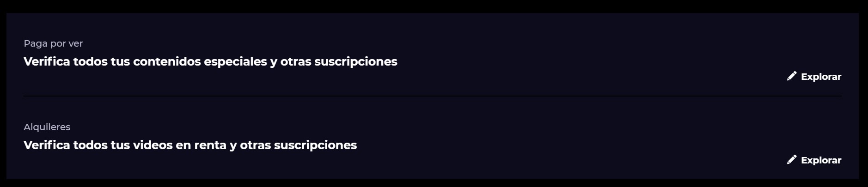Click 'videos en renta' in the second heading
The image size is (868, 187).
pos(180,145)
